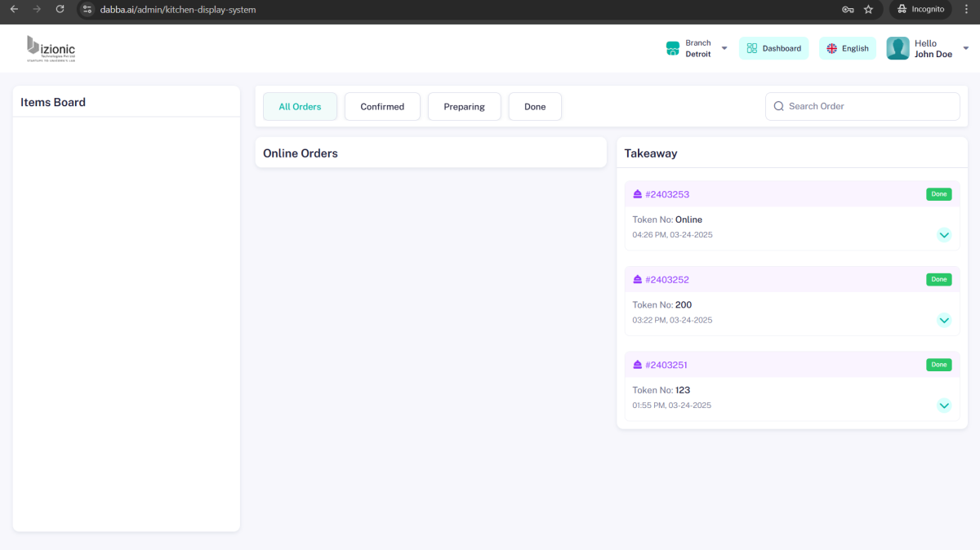The height and width of the screenshot is (550, 980).
Task: Click the Token No: 200 text
Action: (662, 305)
